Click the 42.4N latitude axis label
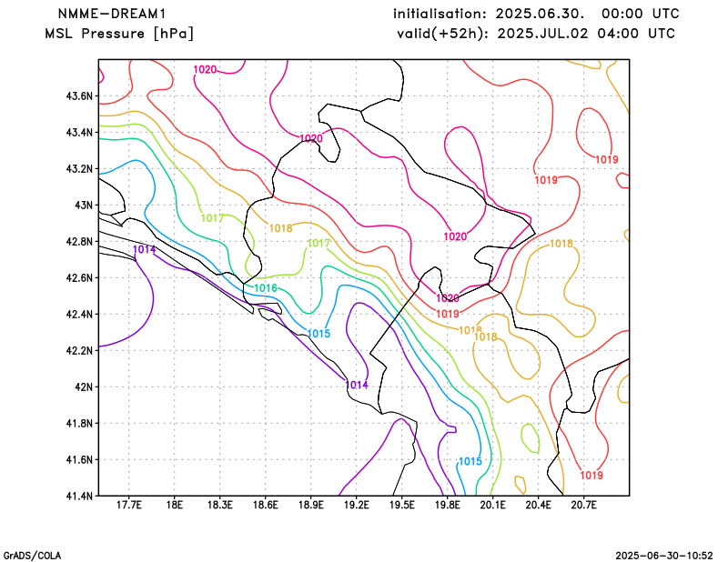The height and width of the screenshot is (562, 728). (x=79, y=314)
